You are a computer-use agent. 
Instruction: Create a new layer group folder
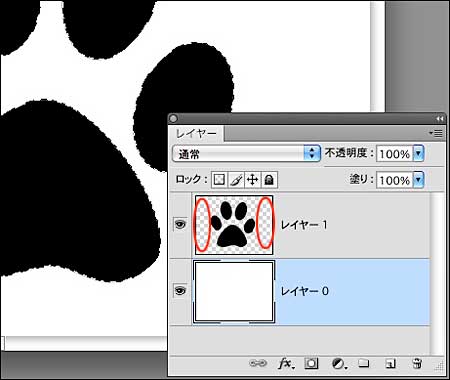pos(364,363)
